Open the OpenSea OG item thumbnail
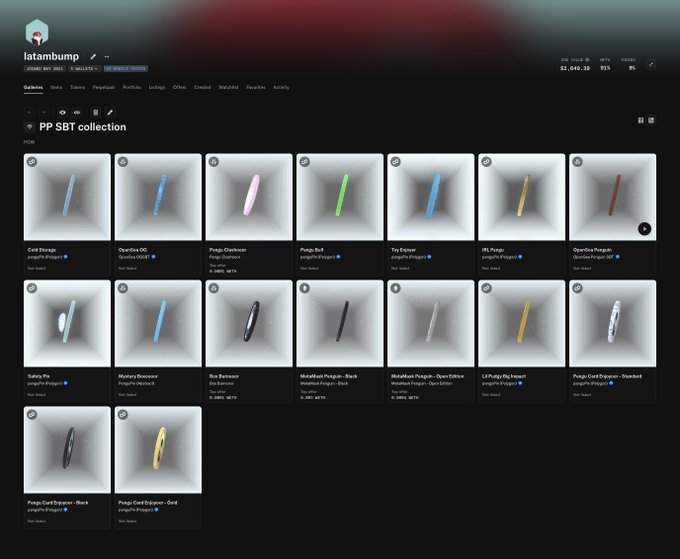Image resolution: width=680 pixels, height=559 pixels. 158,197
